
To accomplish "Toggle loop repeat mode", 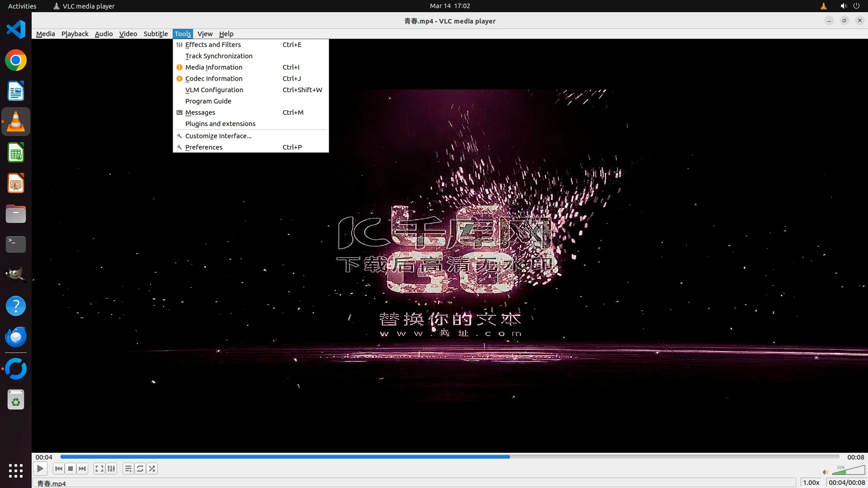I will [x=140, y=469].
